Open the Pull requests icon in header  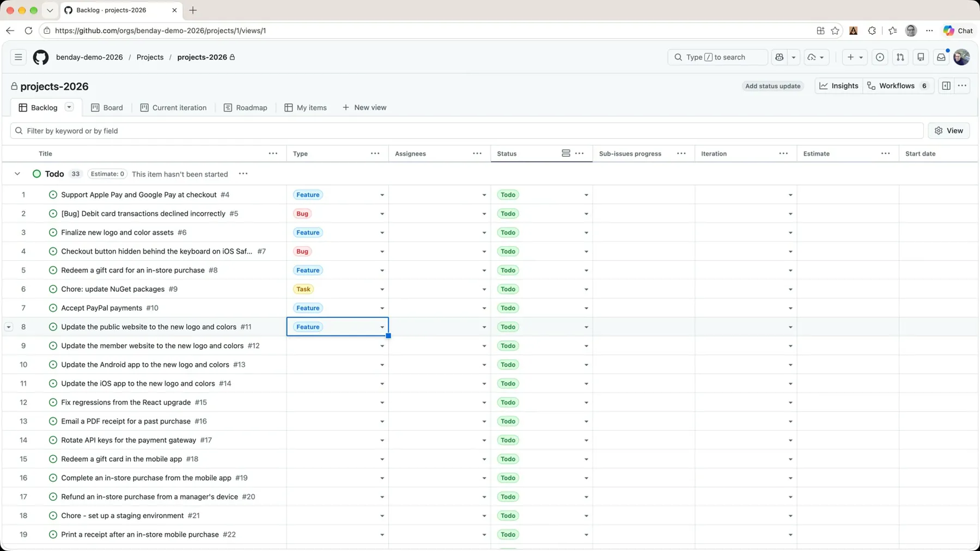pos(900,57)
